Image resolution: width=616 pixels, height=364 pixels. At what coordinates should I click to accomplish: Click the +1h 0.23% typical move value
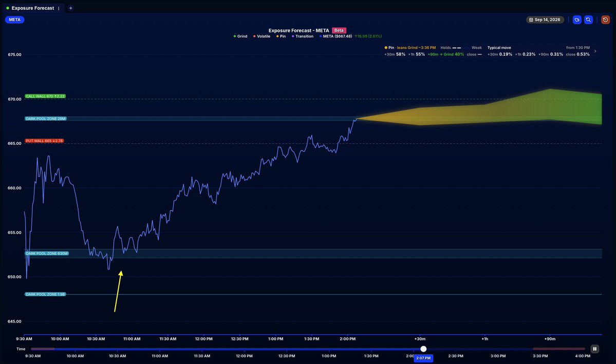click(525, 54)
